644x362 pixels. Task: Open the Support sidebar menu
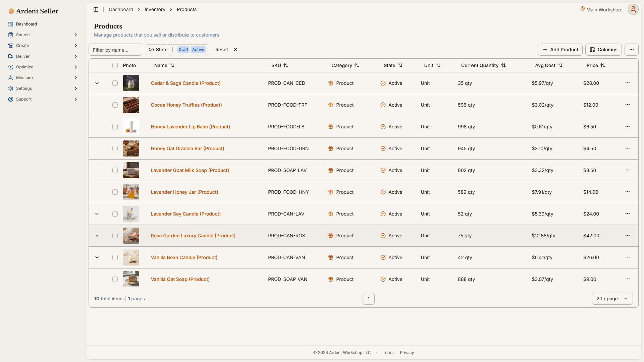[x=43, y=99]
